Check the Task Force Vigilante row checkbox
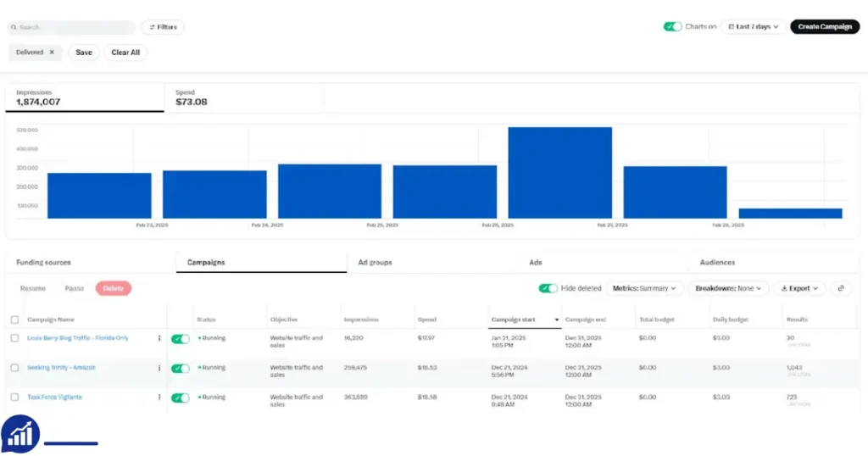 (x=15, y=398)
